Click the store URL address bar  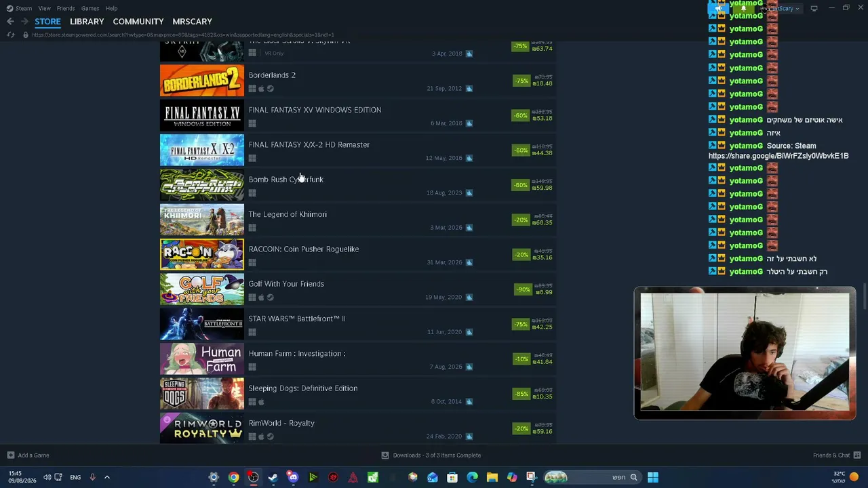pos(183,35)
